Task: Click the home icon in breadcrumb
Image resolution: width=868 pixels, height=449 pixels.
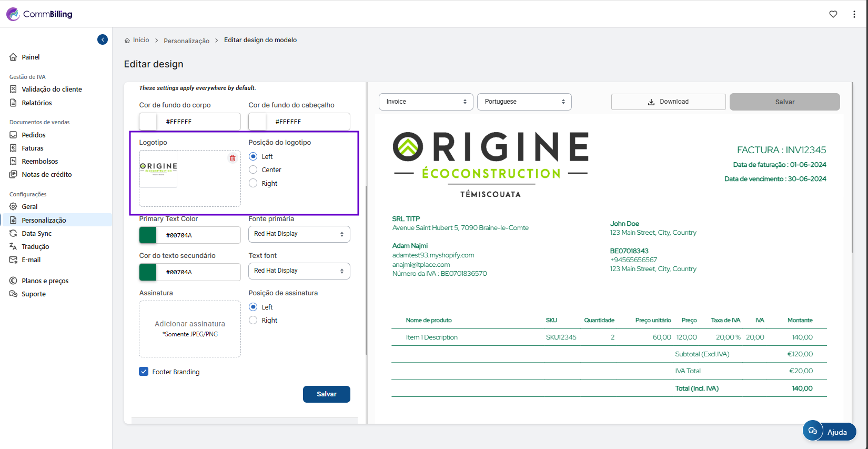Action: (127, 41)
